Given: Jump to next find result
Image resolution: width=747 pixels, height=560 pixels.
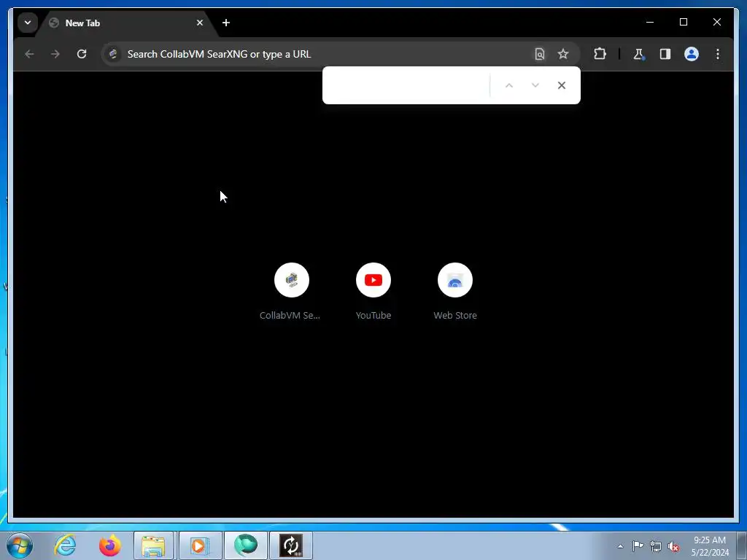Looking at the screenshot, I should [x=535, y=85].
